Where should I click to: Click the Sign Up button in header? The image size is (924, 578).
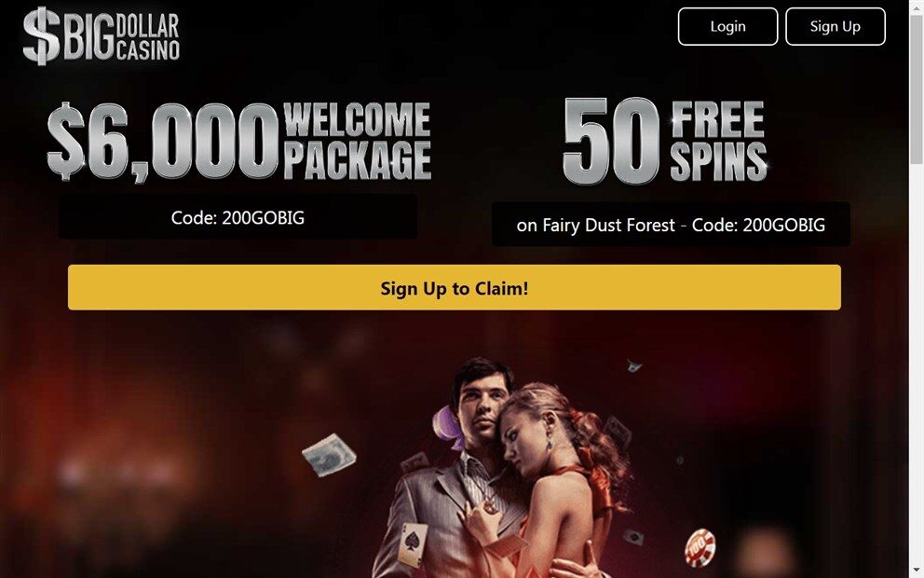click(835, 26)
